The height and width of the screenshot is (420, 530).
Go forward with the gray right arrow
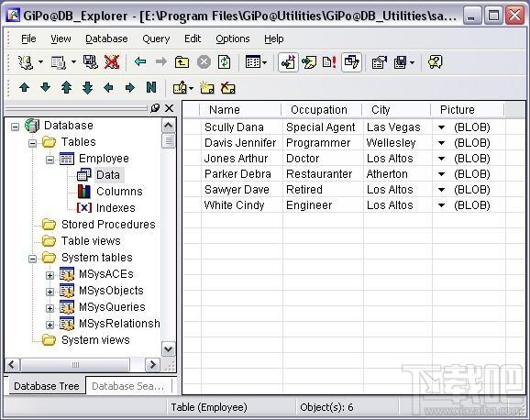pyautogui.click(x=161, y=61)
